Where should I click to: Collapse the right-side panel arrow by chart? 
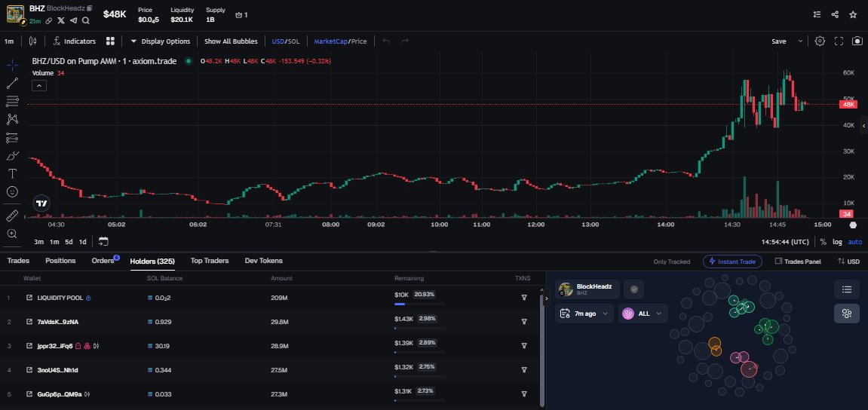click(864, 126)
